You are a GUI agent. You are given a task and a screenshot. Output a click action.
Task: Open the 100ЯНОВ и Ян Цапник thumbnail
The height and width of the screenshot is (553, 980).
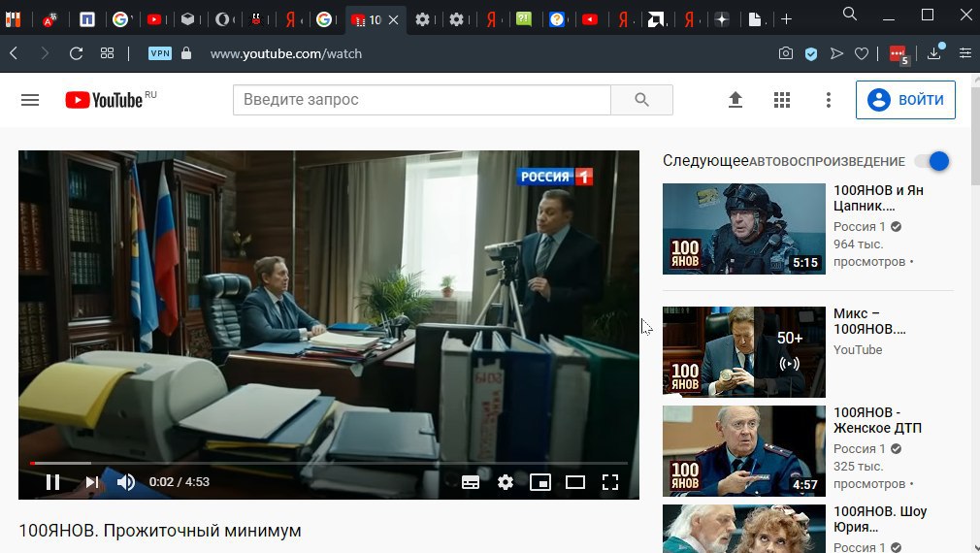pos(744,229)
